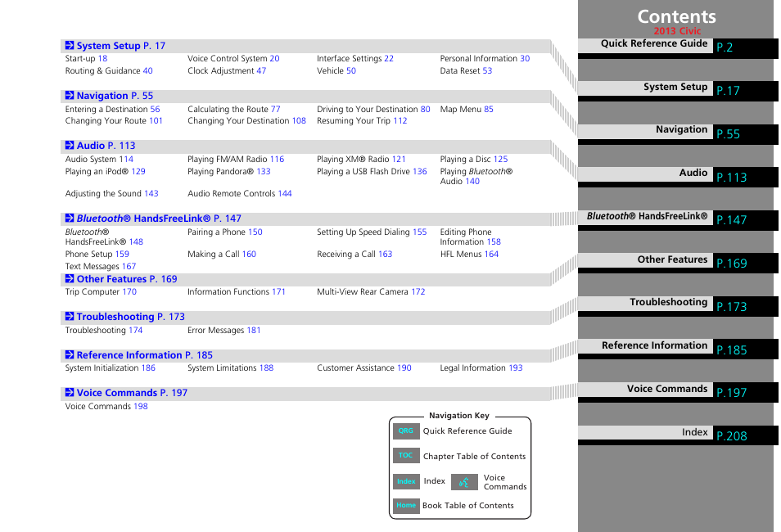Open the Voice Commands side tab P.197
The height and width of the screenshot is (532, 781).
click(x=678, y=391)
